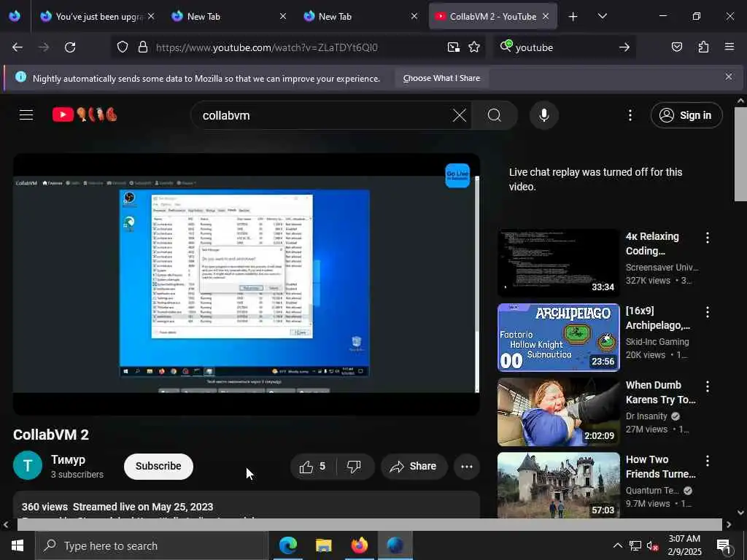Switch to 'You've just been upgraded' tab
Viewport: 747px width, 560px height.
tap(98, 16)
